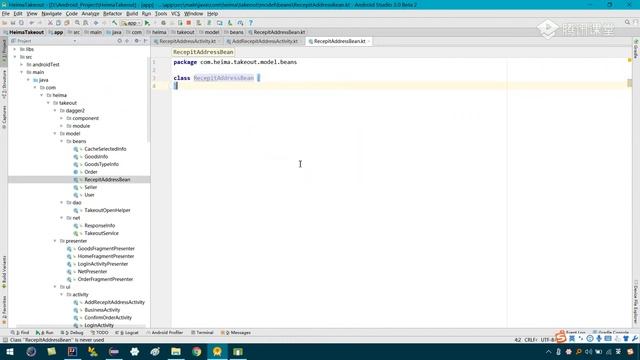
Task: Click the CRLF line separator indicator
Action: (531, 340)
